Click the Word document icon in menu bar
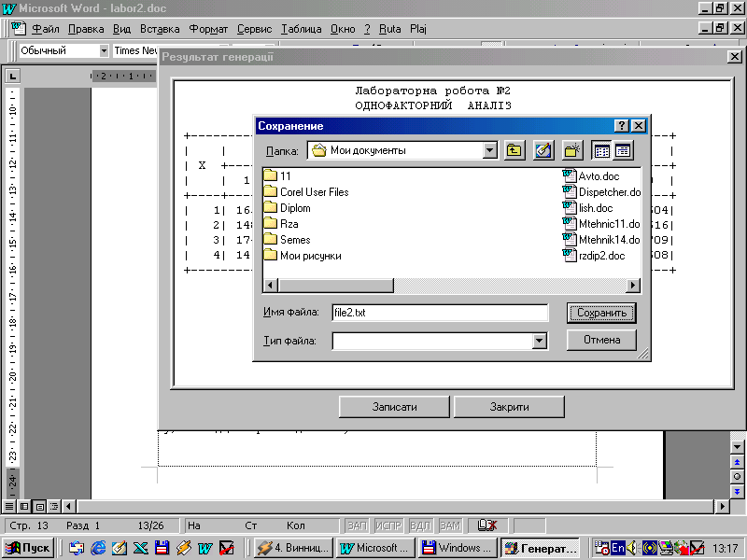The width and height of the screenshot is (747, 560). [18, 29]
